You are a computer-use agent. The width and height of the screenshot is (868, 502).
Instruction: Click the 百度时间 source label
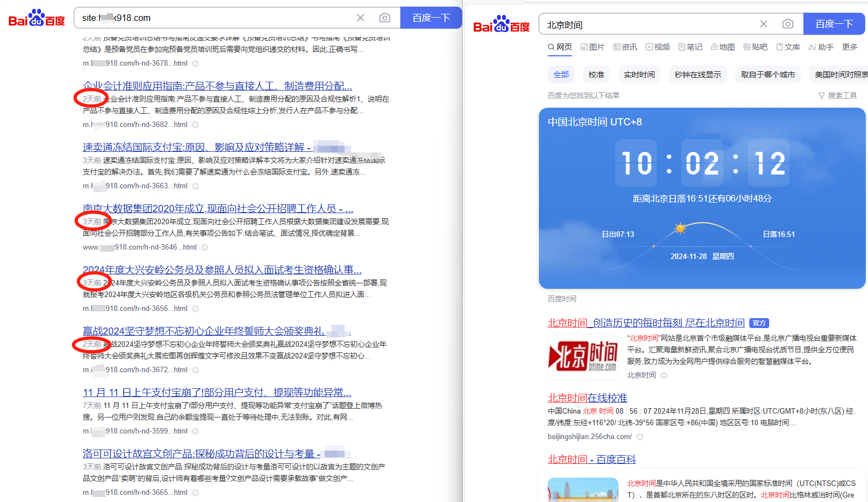click(x=562, y=299)
